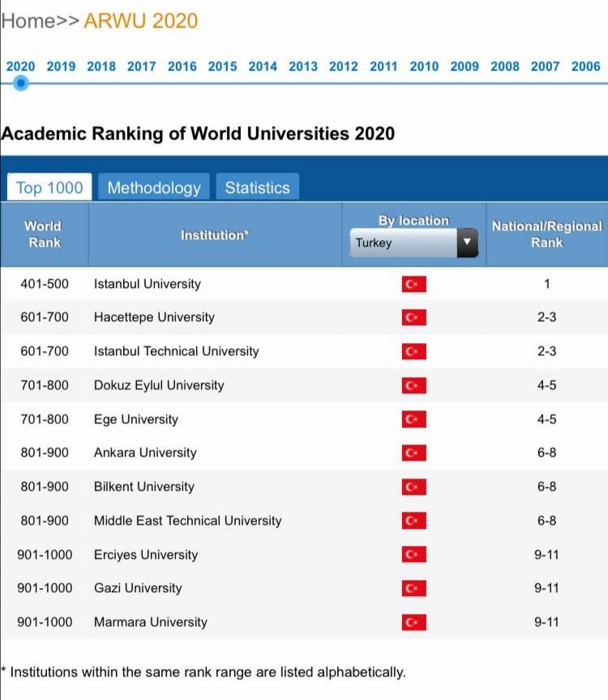Choose 2013 in the year bar
608x700 pixels.
click(x=303, y=67)
